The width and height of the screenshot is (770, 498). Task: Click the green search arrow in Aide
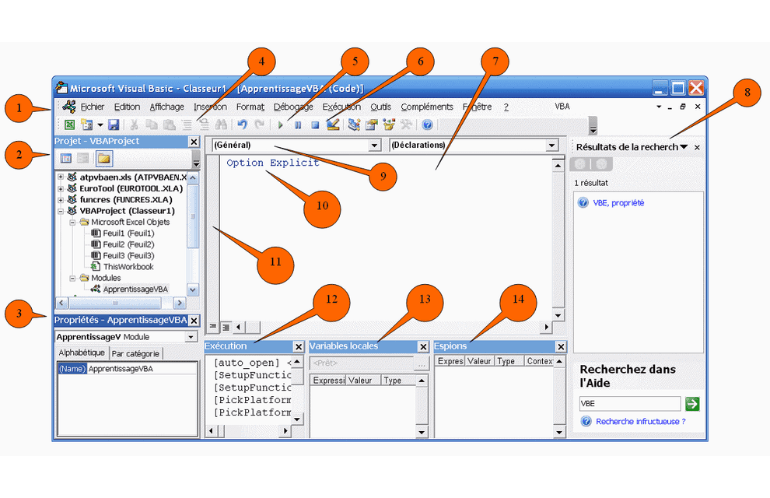(692, 404)
